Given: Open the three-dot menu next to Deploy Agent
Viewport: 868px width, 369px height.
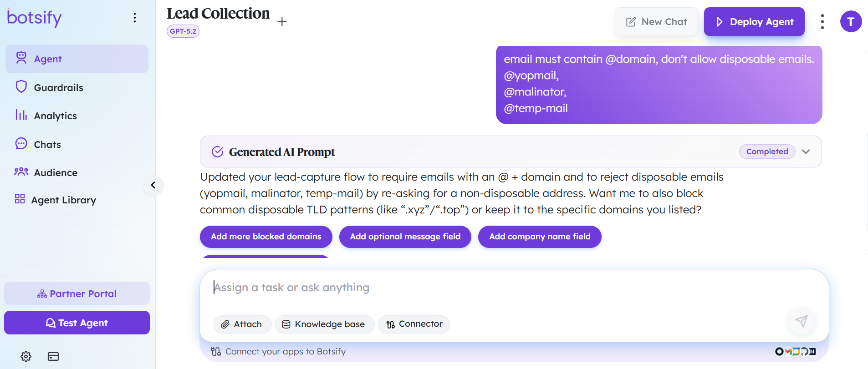Looking at the screenshot, I should 822,21.
